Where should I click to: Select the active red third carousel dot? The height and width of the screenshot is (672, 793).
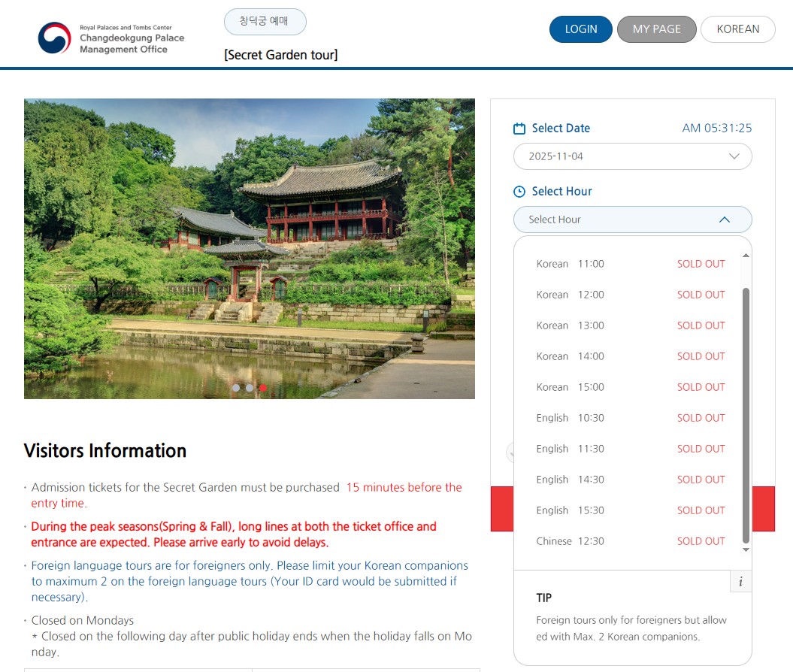pyautogui.click(x=263, y=388)
